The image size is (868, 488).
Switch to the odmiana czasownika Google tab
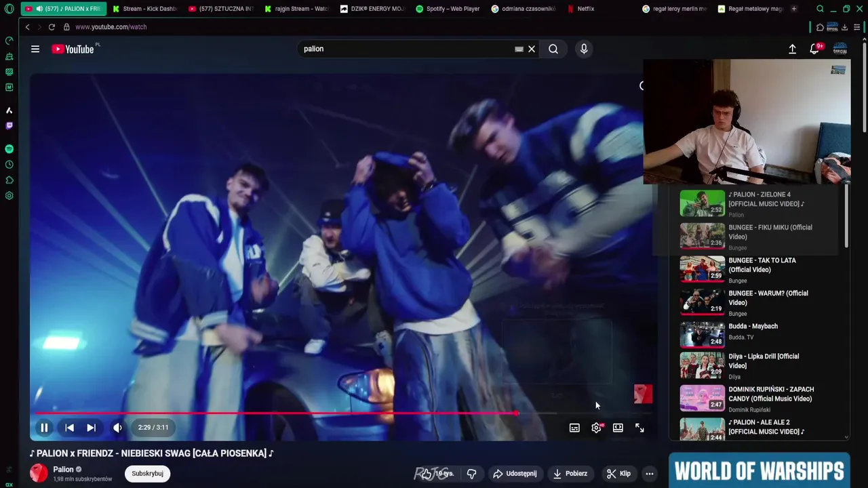coord(524,9)
